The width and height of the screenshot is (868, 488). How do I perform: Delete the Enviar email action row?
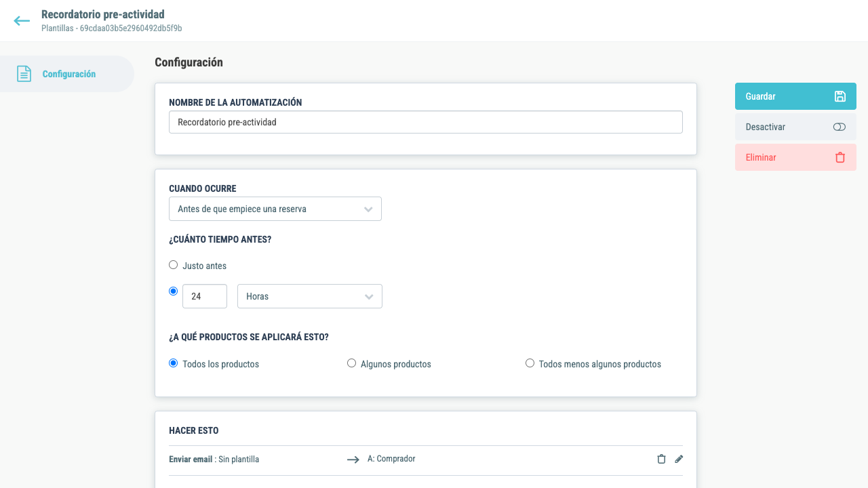click(x=661, y=459)
